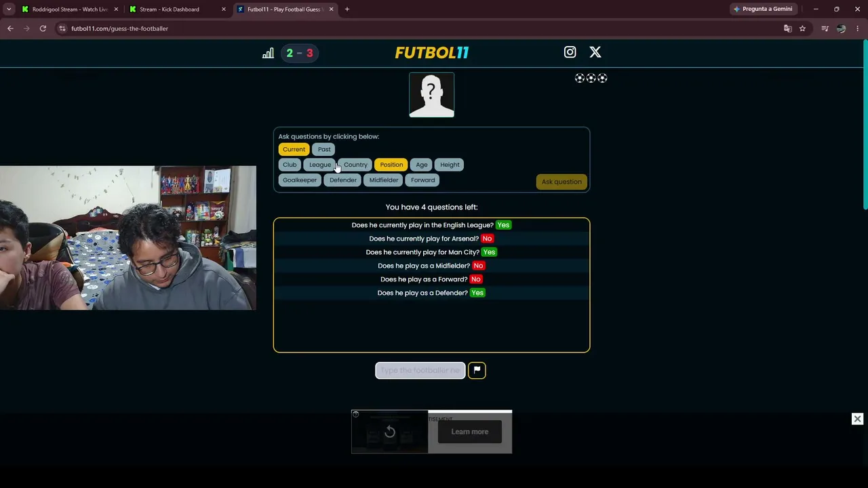The image size is (868, 488).
Task: Click the No badge beside Arsenal
Action: pos(487,239)
